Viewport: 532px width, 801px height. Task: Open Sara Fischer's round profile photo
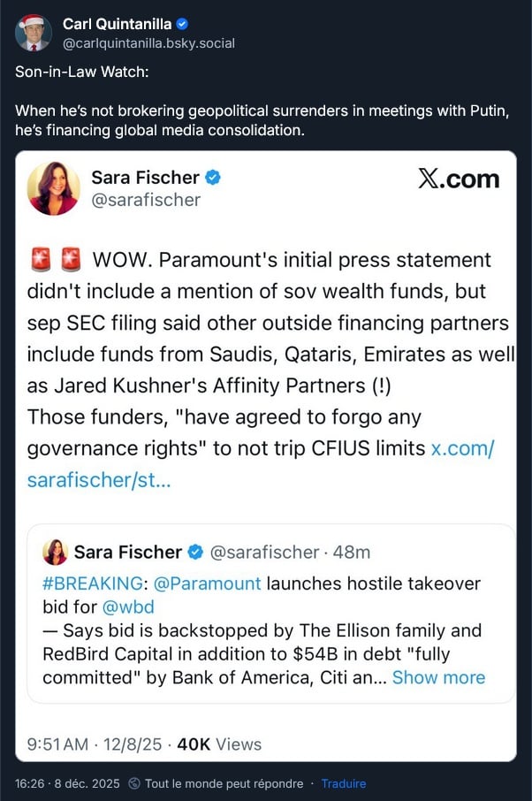point(53,188)
